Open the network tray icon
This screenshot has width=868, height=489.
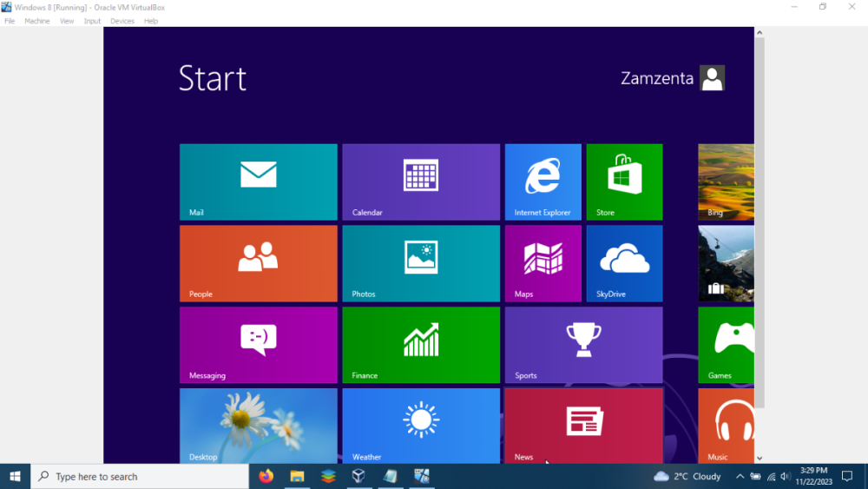pos(771,476)
